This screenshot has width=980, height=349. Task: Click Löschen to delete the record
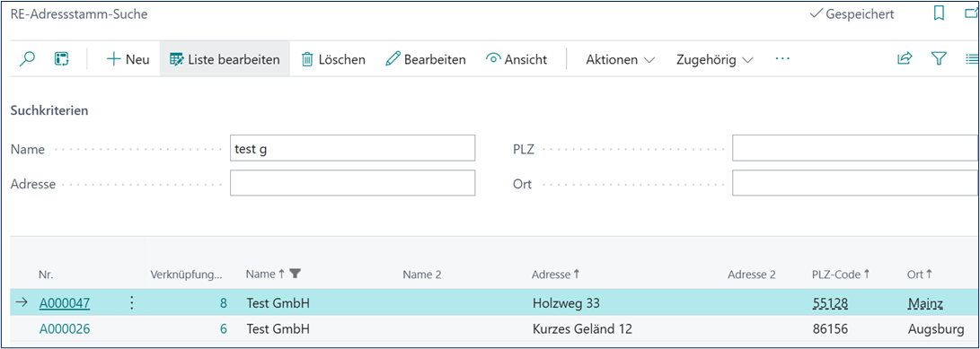[x=334, y=59]
